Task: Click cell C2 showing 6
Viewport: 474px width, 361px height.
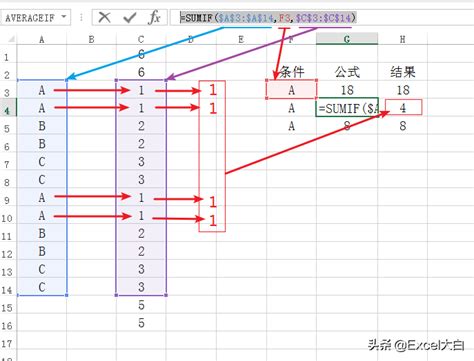Action: click(x=141, y=72)
